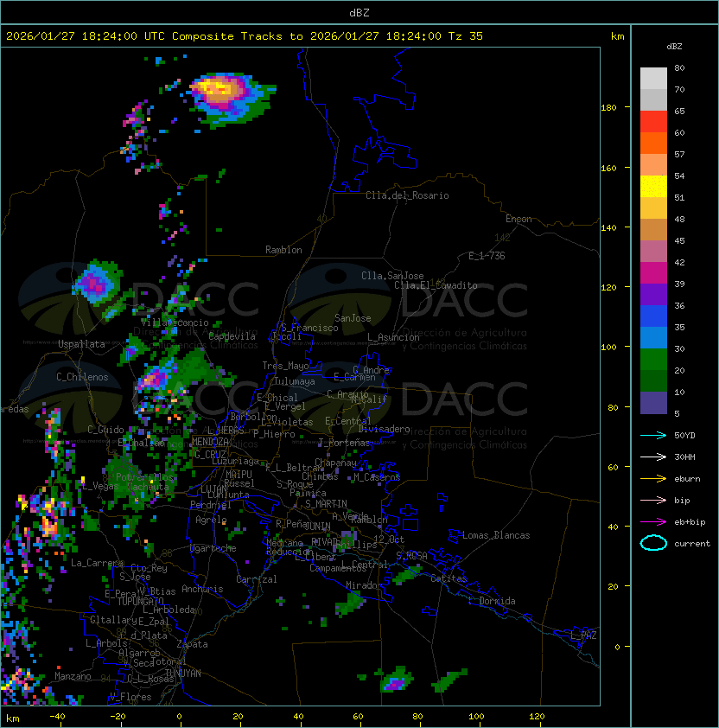Click the '180' tick on right axis
Screen dimensions: 719x728
click(x=608, y=108)
